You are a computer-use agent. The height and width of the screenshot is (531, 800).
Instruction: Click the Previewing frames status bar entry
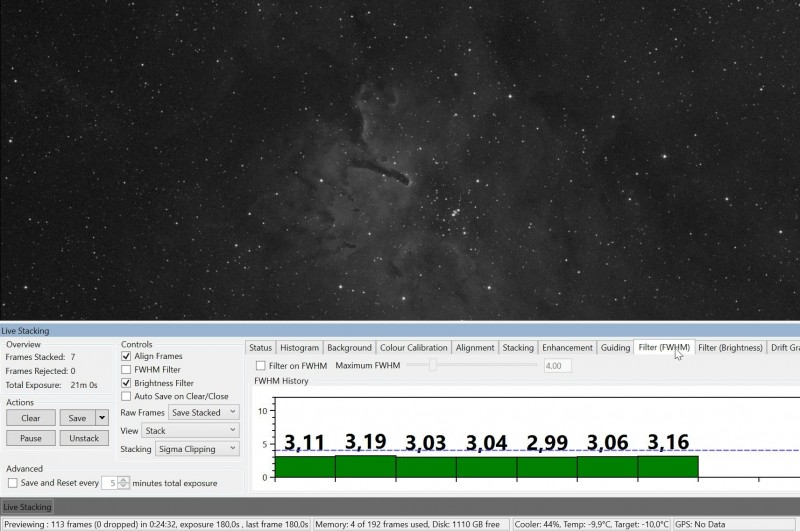(156, 524)
